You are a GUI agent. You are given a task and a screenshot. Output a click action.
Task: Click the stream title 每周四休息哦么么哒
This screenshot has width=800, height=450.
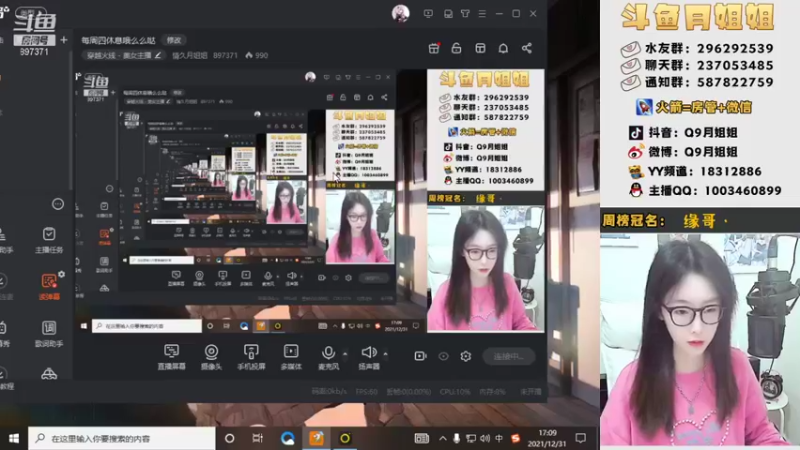click(118, 40)
